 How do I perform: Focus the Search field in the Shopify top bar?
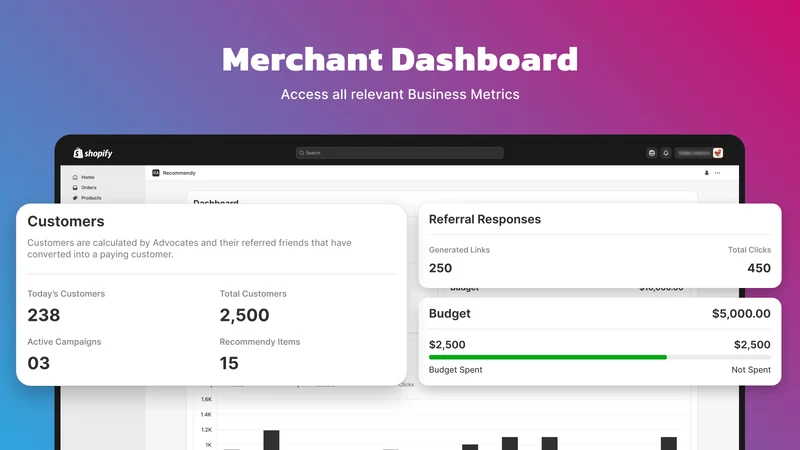399,153
